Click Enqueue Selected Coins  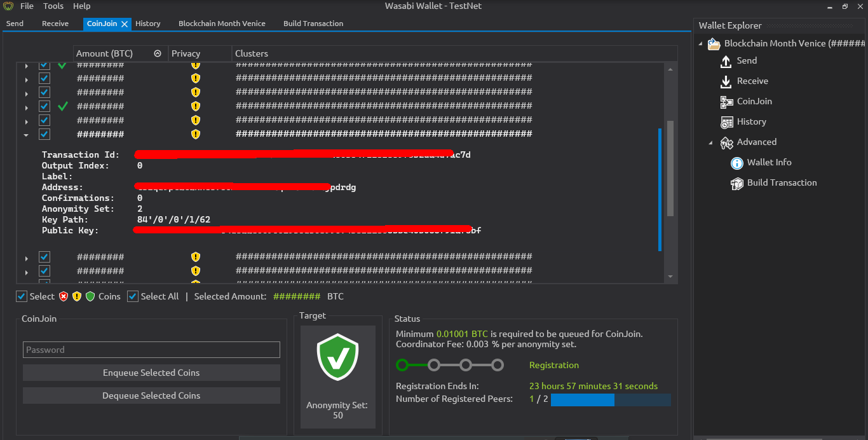(151, 373)
